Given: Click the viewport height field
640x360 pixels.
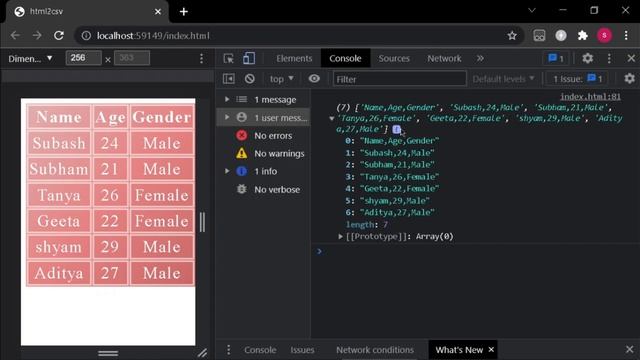Looking at the screenshot, I should point(131,58).
